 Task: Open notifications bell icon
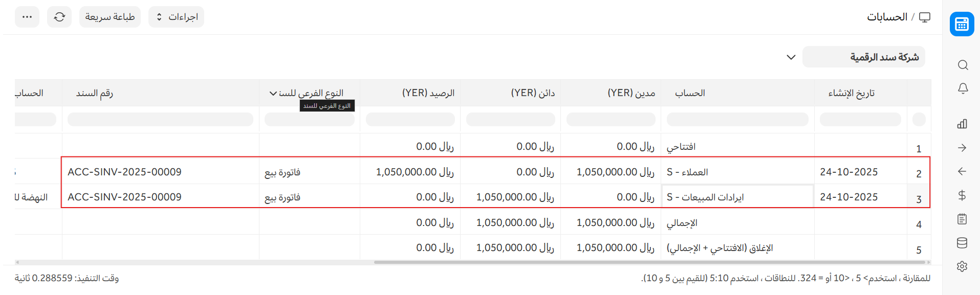pos(963,88)
